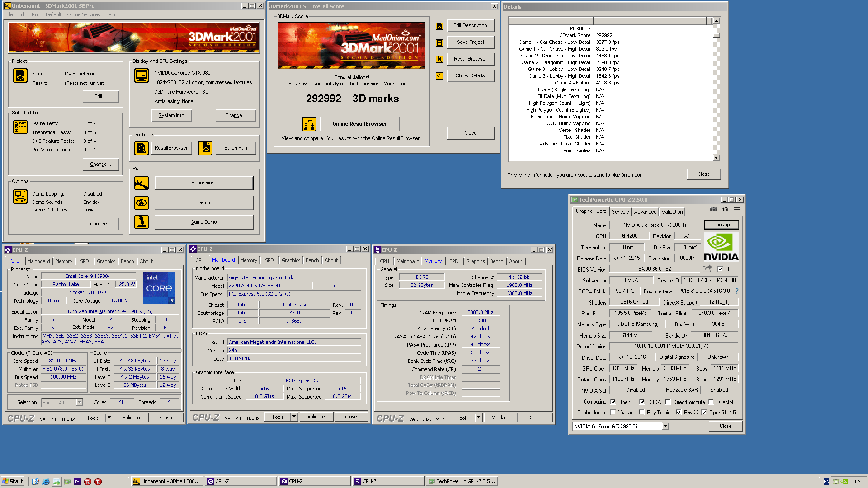Open the Tools arrow in the CPU-Z Mainboard window
868x488 pixels.
[294, 417]
